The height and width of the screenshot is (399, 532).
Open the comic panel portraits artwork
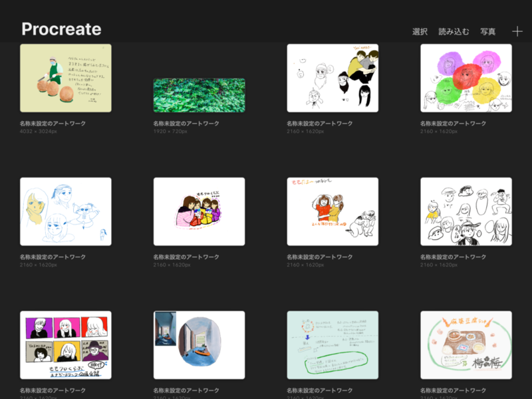click(66, 345)
